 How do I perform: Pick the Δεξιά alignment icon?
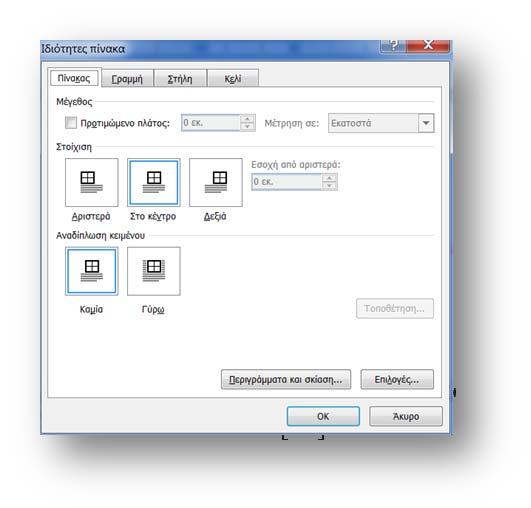click(x=216, y=183)
